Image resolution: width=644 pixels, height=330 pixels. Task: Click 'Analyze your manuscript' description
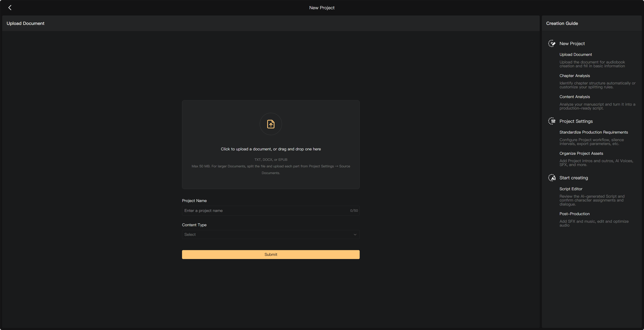click(x=597, y=106)
